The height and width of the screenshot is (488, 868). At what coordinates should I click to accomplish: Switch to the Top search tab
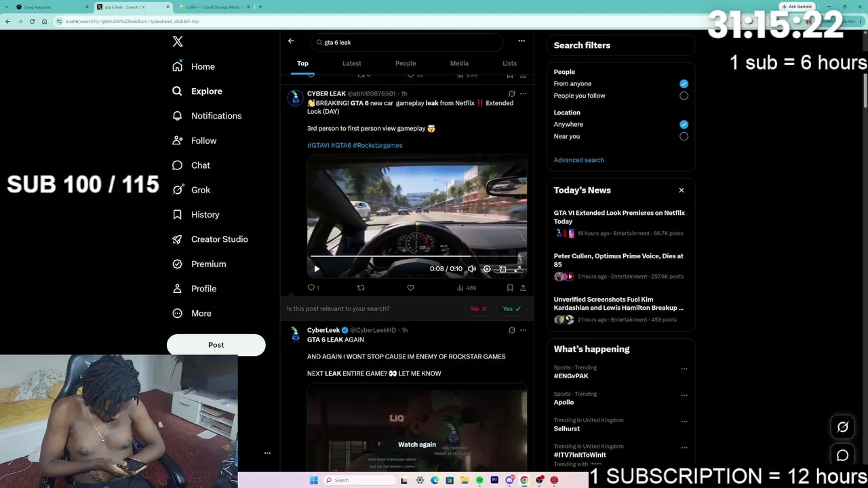pos(302,63)
